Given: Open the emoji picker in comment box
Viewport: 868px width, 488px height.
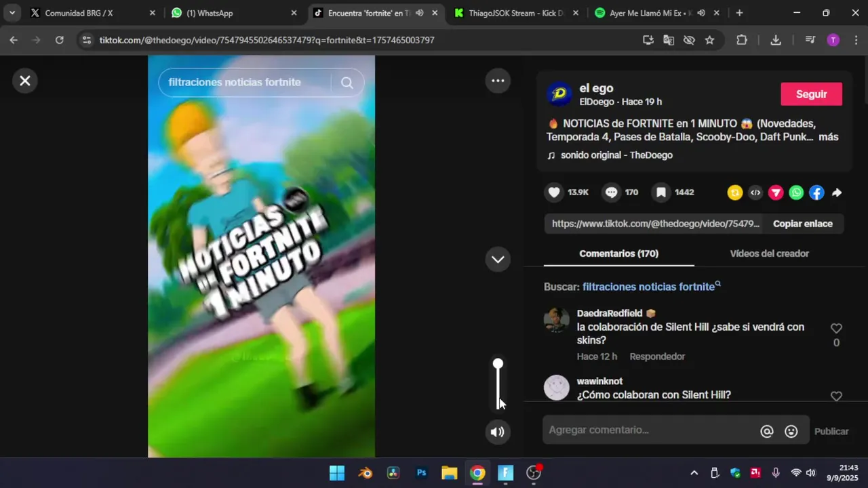Looking at the screenshot, I should click(x=791, y=431).
